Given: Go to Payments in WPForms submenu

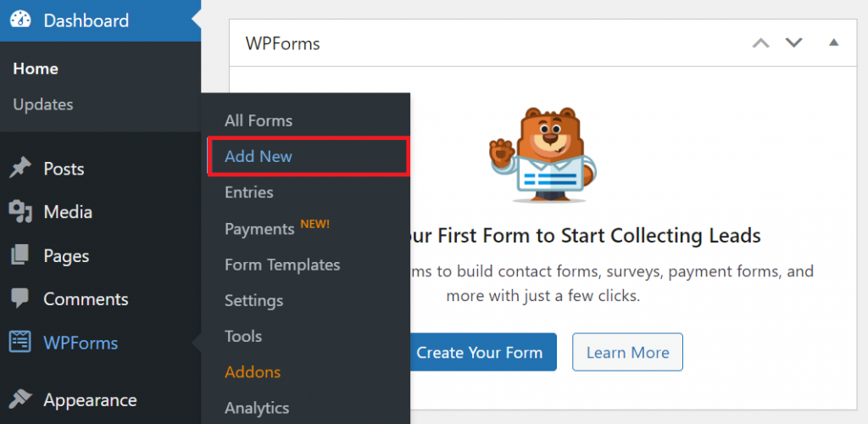Looking at the screenshot, I should [x=259, y=229].
